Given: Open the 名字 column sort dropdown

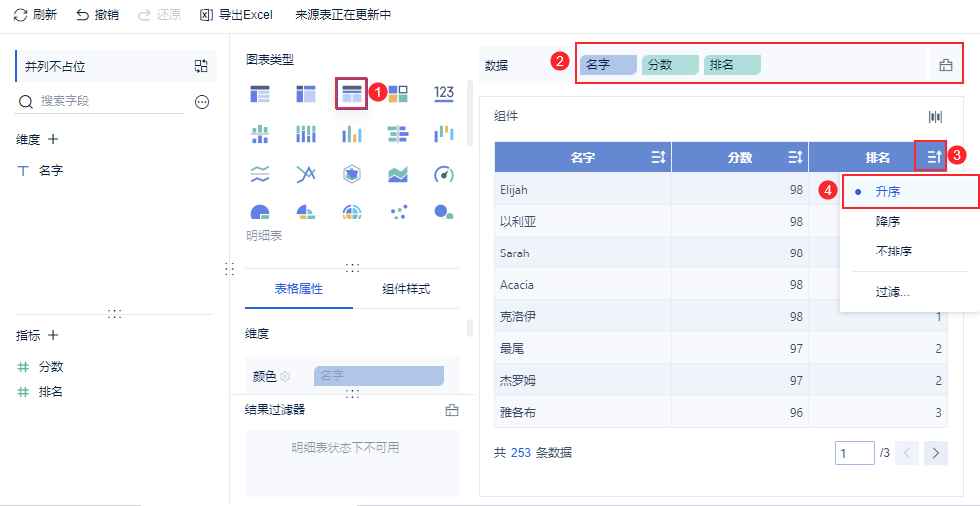Looking at the screenshot, I should [658, 157].
